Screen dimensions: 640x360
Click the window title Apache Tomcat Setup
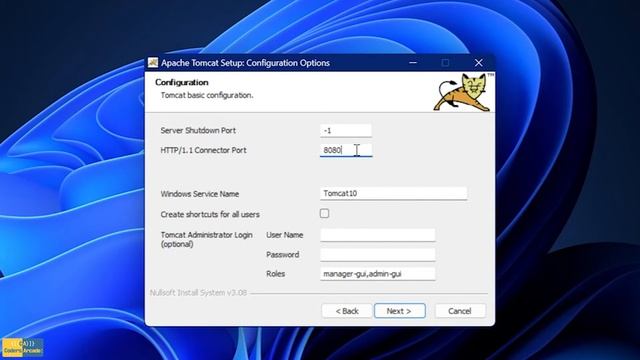coord(245,63)
